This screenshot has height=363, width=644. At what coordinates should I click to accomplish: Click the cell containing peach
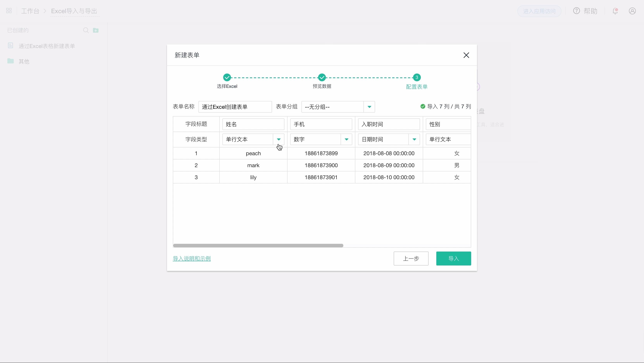click(253, 153)
